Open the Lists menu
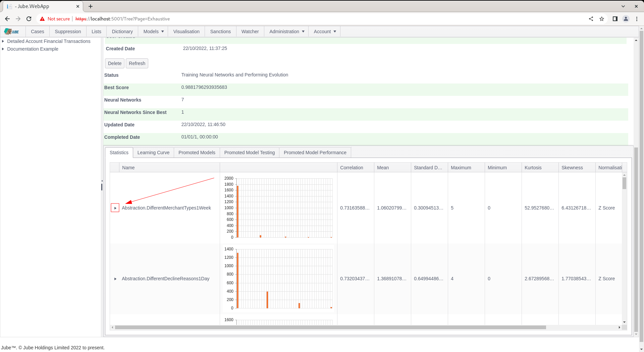Screen dimensions: 644x352 (x=96, y=32)
